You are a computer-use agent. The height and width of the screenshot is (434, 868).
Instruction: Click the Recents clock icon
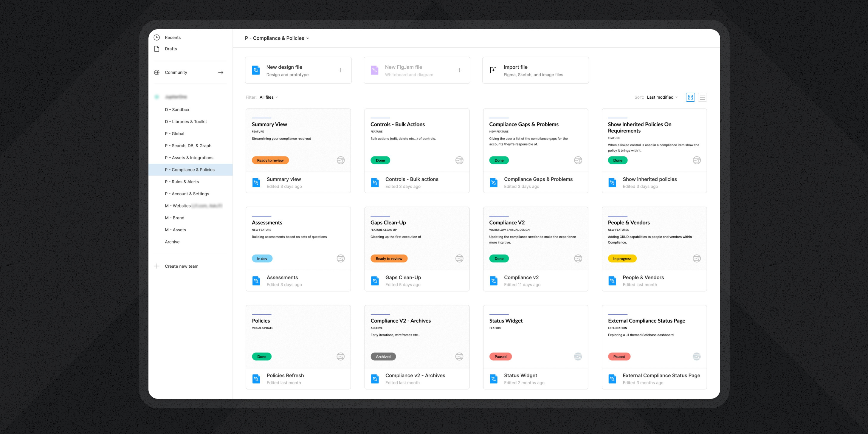(157, 37)
